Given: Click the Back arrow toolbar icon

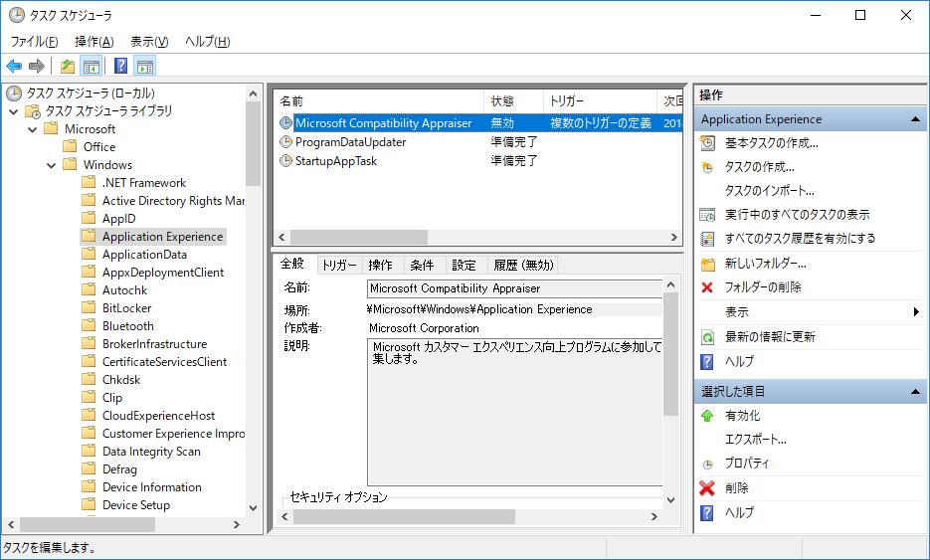Looking at the screenshot, I should (14, 67).
